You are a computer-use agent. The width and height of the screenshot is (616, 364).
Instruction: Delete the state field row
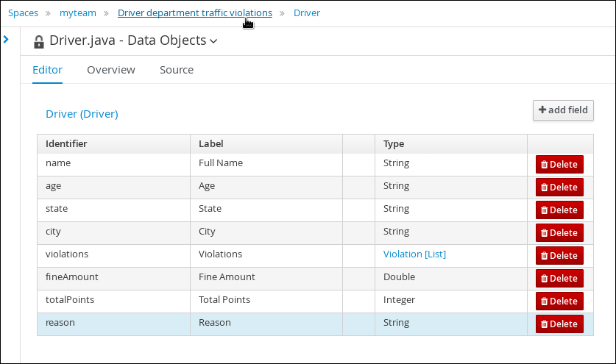(x=559, y=210)
